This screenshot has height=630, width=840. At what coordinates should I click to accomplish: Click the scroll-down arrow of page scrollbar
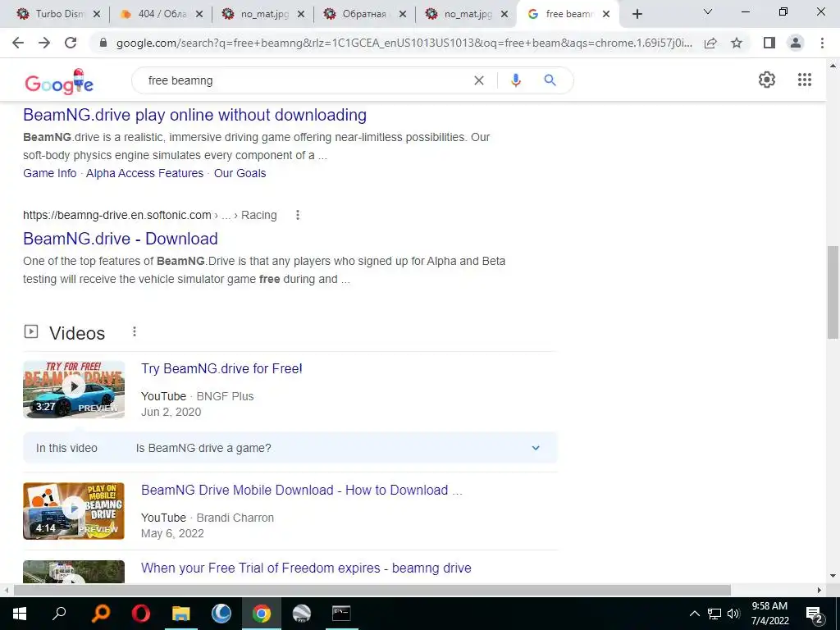click(833, 576)
